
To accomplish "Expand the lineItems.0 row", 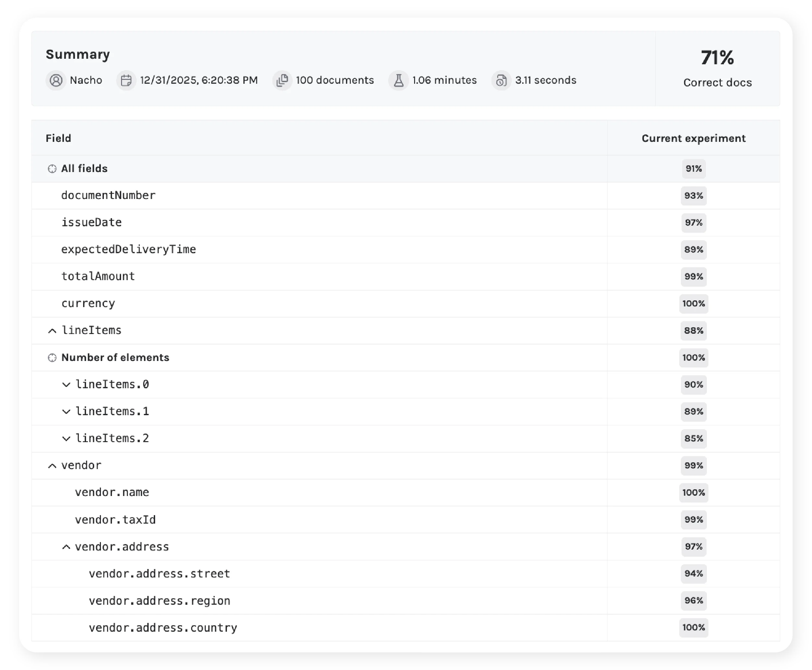I will [66, 385].
